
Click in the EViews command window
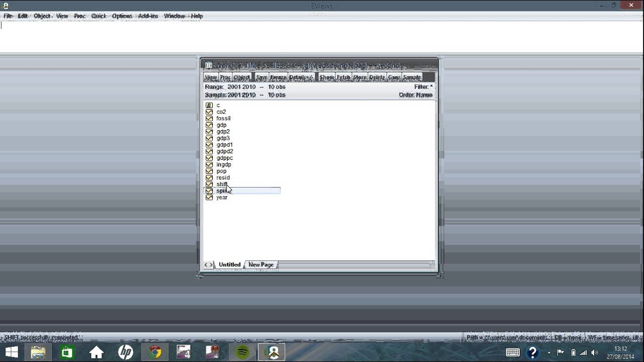321,37
